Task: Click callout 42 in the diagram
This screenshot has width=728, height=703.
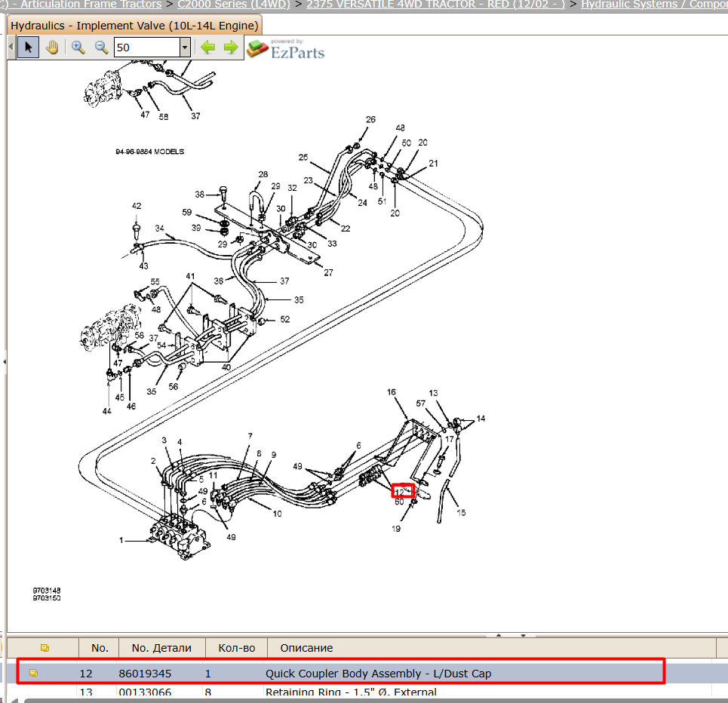Action: pos(137,206)
